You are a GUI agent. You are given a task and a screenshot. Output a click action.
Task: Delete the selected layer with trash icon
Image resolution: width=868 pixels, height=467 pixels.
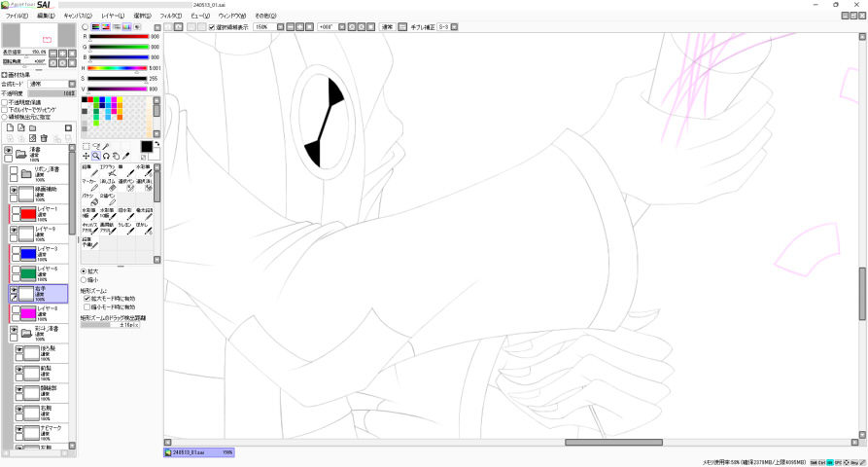pos(44,138)
